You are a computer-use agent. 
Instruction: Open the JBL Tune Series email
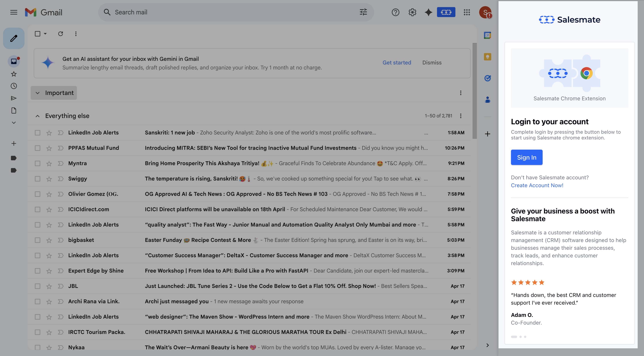click(260, 286)
